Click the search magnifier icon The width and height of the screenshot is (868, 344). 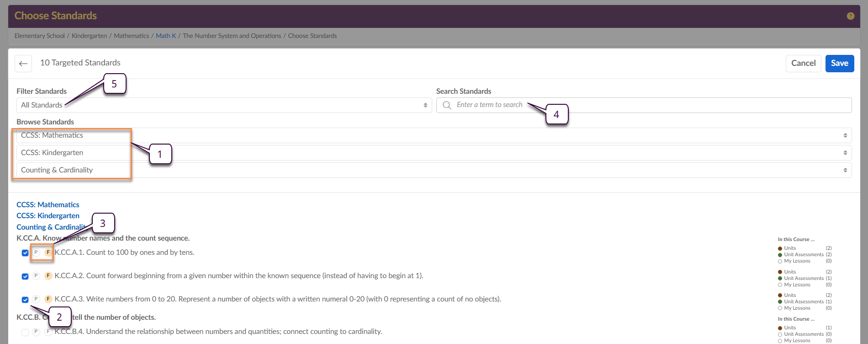pos(447,105)
